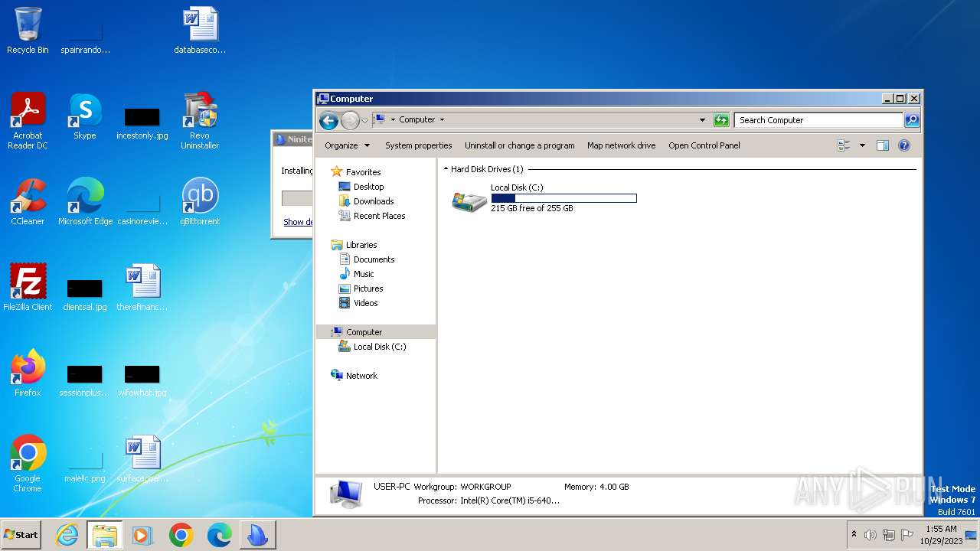Image resolution: width=980 pixels, height=551 pixels.
Task: Go back in Explorer navigation
Action: pyautogui.click(x=328, y=120)
